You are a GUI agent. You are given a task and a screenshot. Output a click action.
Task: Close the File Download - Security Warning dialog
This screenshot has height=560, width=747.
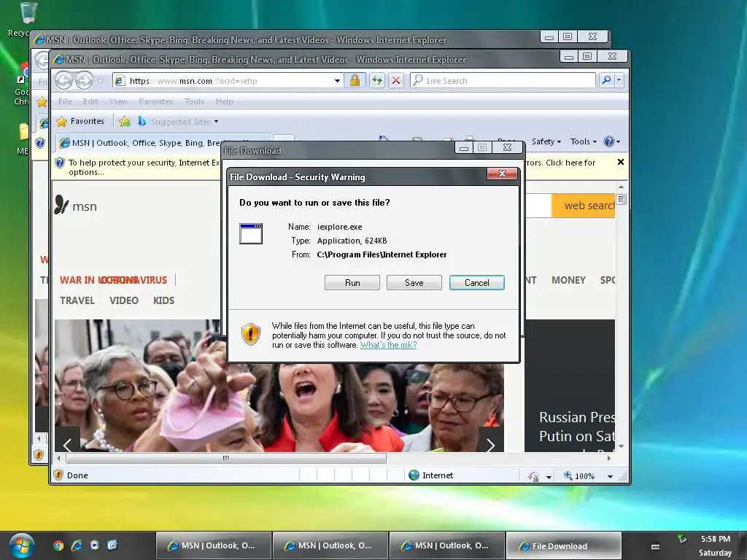point(502,174)
